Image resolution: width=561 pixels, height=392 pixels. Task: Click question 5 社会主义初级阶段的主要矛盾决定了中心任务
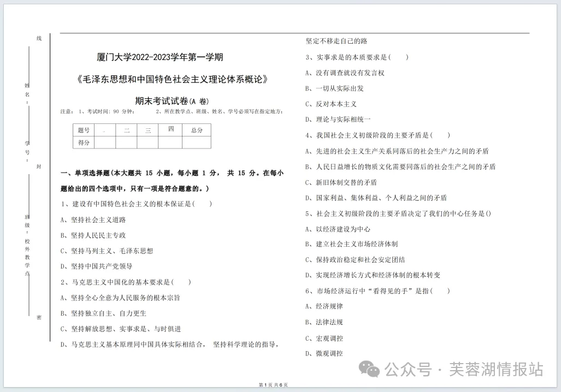point(398,213)
